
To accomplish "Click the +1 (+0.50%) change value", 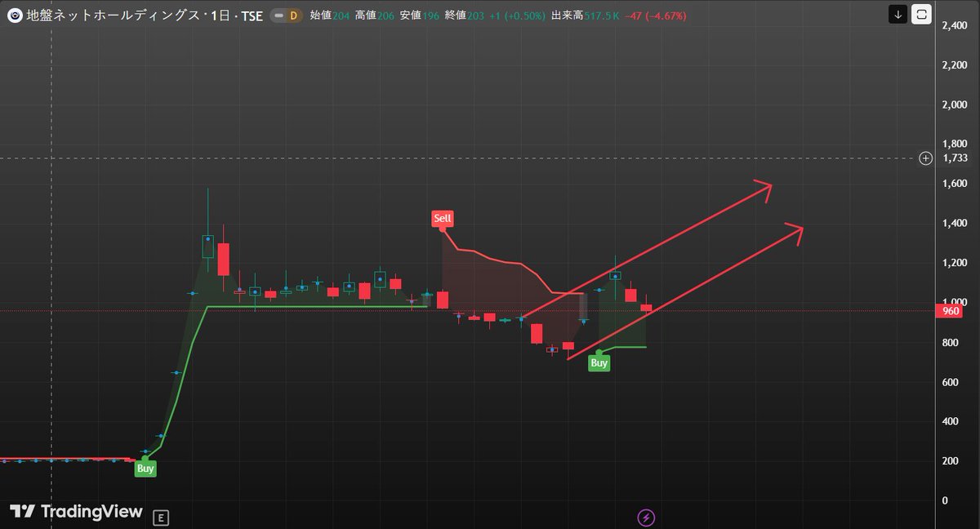I will point(516,15).
